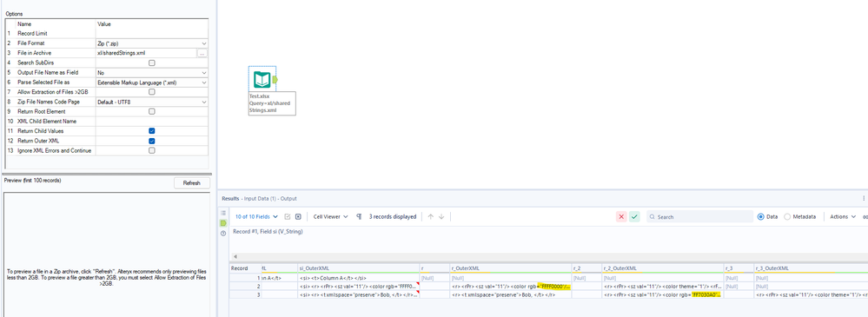Enable Allow Extraction of Files >2GB

[152, 92]
